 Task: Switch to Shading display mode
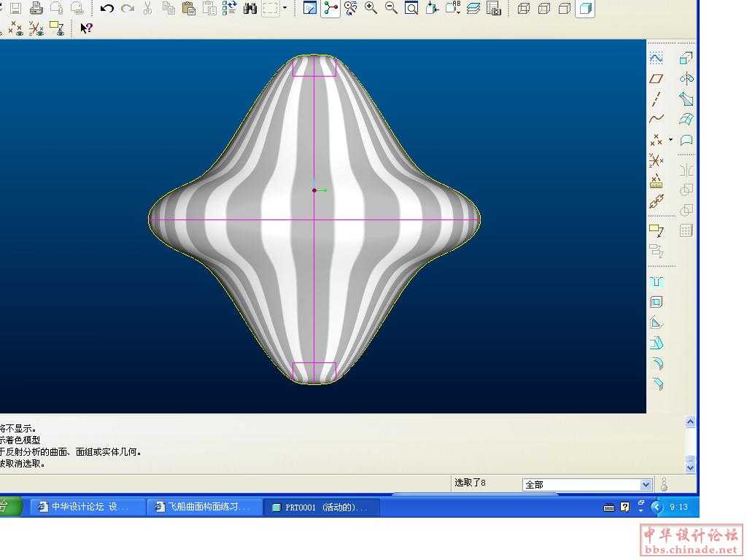(586, 7)
